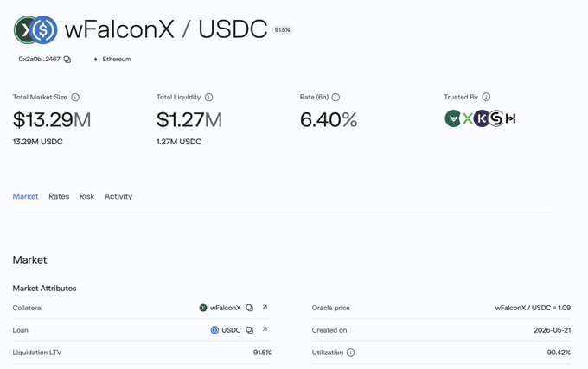Click the last H-shaped curator logo
This screenshot has width=588, height=369.
(510, 118)
